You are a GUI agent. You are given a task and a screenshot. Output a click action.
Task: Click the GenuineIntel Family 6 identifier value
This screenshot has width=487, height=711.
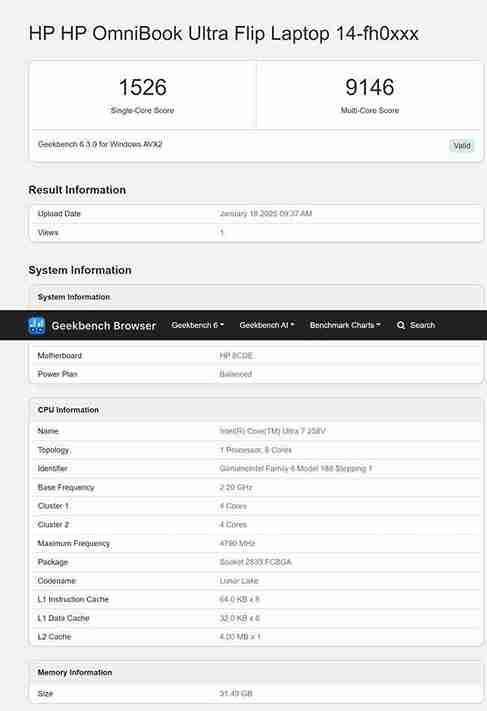296,468
